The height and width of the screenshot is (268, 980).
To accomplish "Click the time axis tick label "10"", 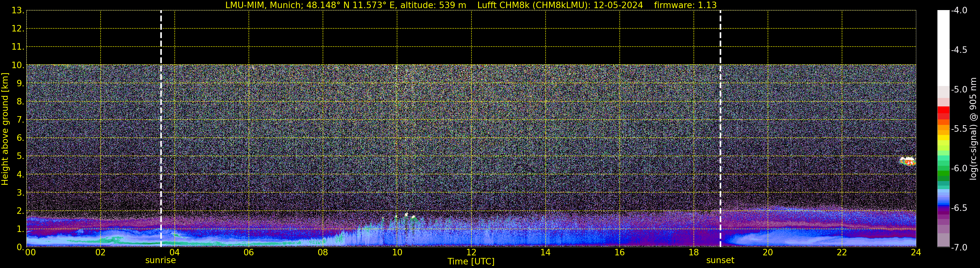I will (397, 252).
